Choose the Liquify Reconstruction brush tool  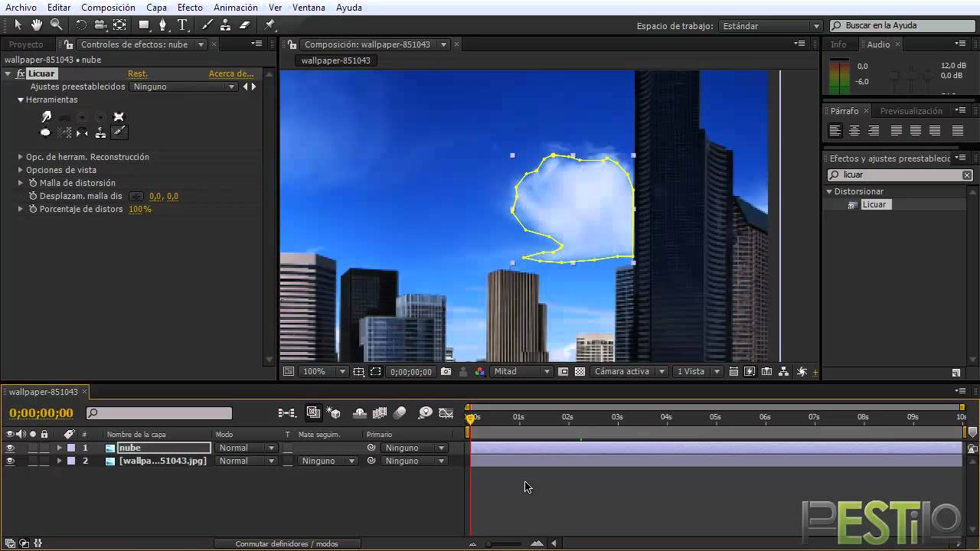[119, 132]
